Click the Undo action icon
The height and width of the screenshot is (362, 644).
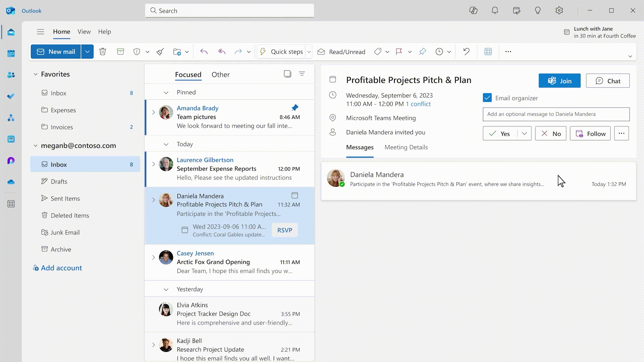pos(466,51)
